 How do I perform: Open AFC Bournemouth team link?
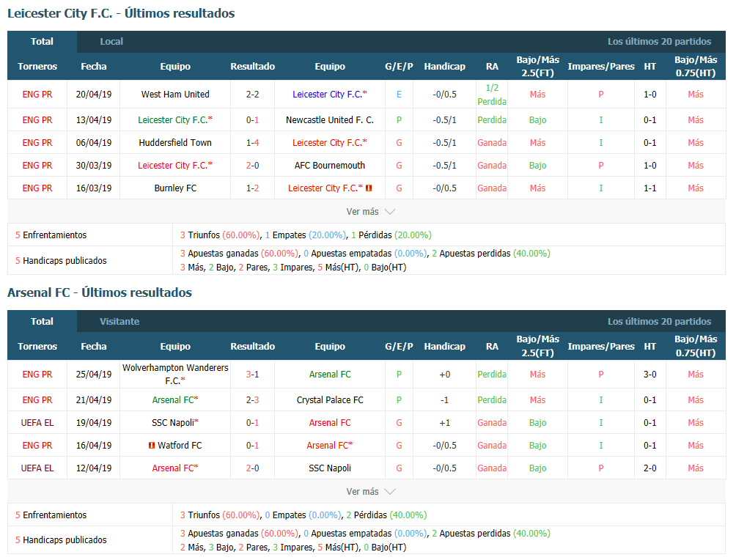[x=330, y=165]
